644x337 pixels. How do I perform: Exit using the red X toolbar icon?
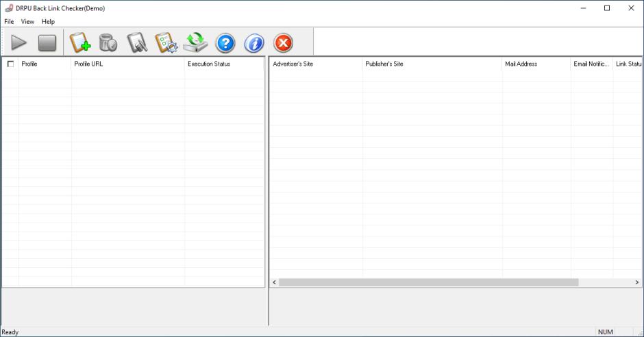tap(284, 42)
